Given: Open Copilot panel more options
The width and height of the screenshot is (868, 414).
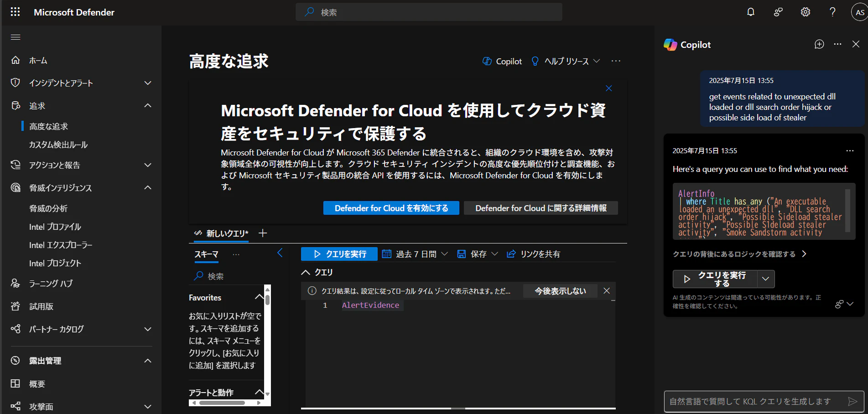Looking at the screenshot, I should click(837, 44).
